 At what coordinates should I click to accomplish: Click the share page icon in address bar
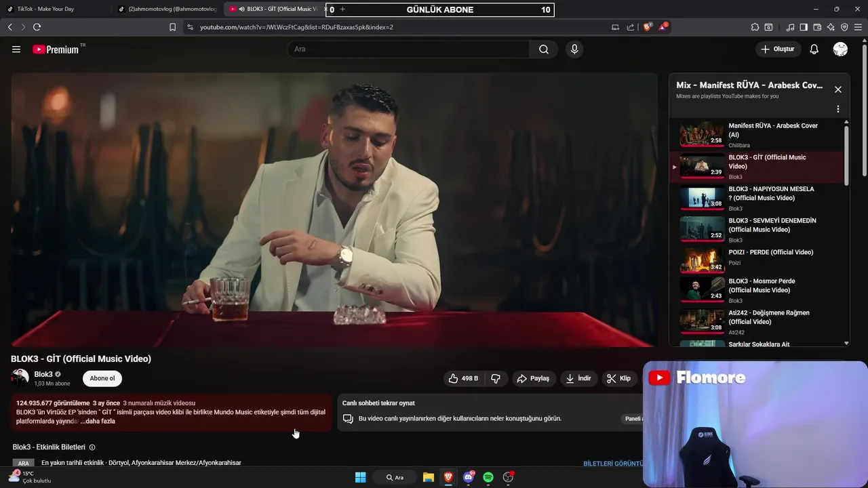coord(631,27)
